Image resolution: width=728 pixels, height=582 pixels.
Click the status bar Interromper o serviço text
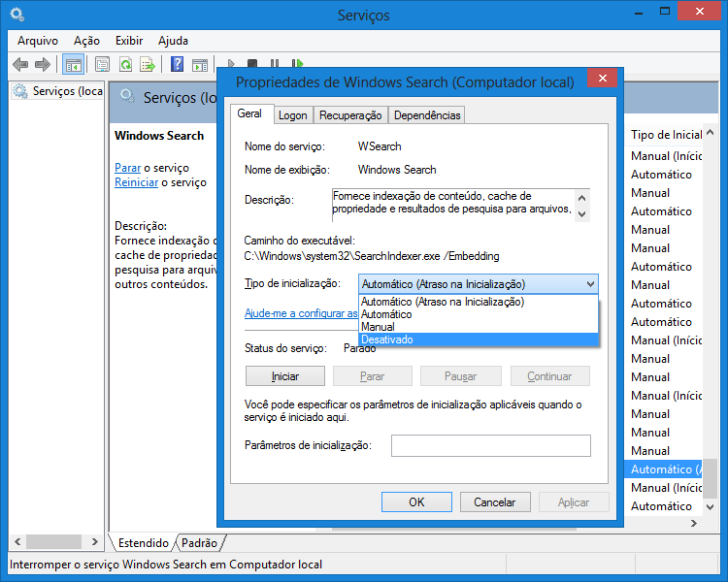166,565
